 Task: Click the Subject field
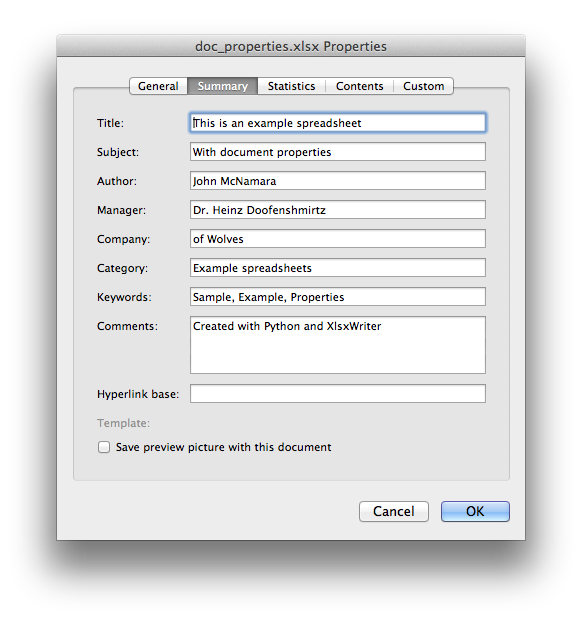tap(338, 152)
